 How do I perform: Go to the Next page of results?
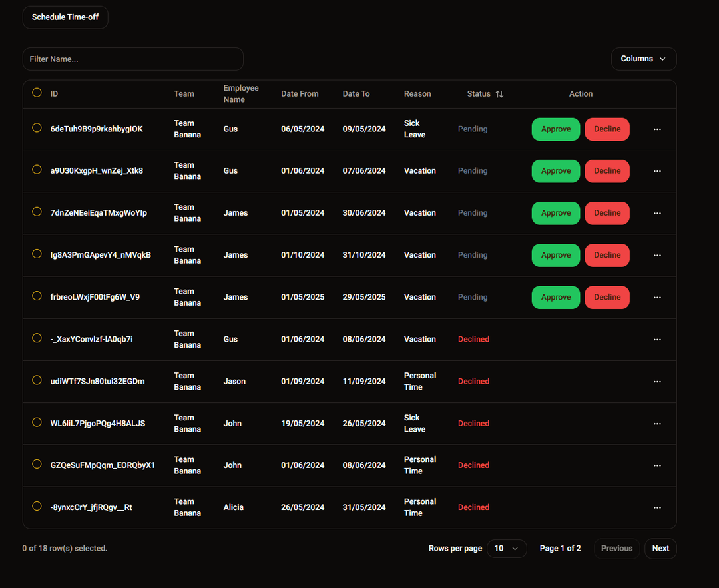tap(660, 549)
